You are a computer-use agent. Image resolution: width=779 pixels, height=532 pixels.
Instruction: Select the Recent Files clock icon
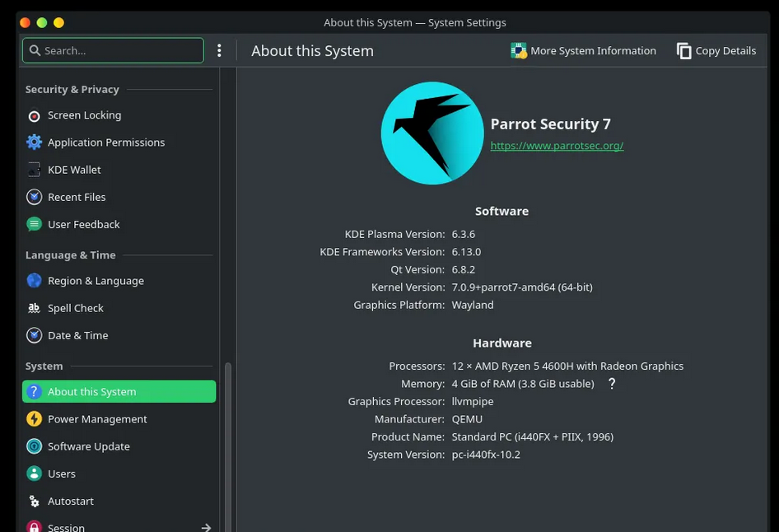tap(34, 197)
